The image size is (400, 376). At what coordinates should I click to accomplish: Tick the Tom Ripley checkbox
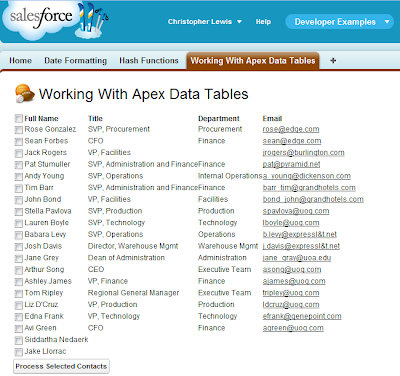19,293
